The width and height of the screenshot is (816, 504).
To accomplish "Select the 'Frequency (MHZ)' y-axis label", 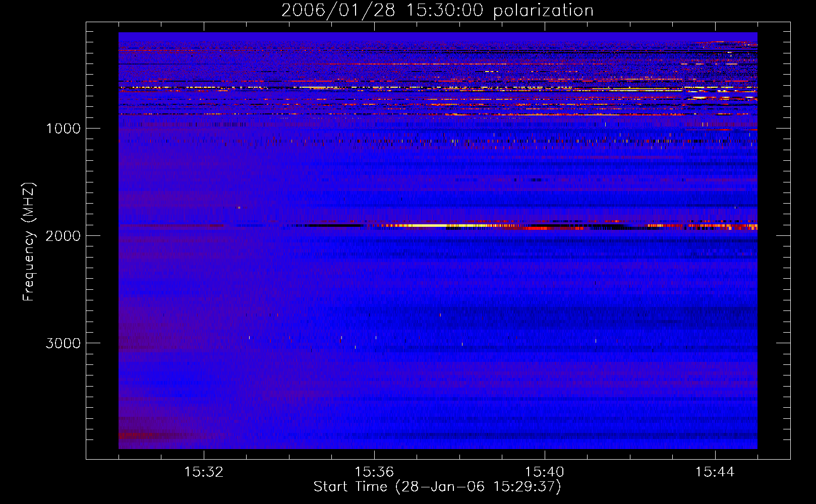I will pyautogui.click(x=29, y=242).
